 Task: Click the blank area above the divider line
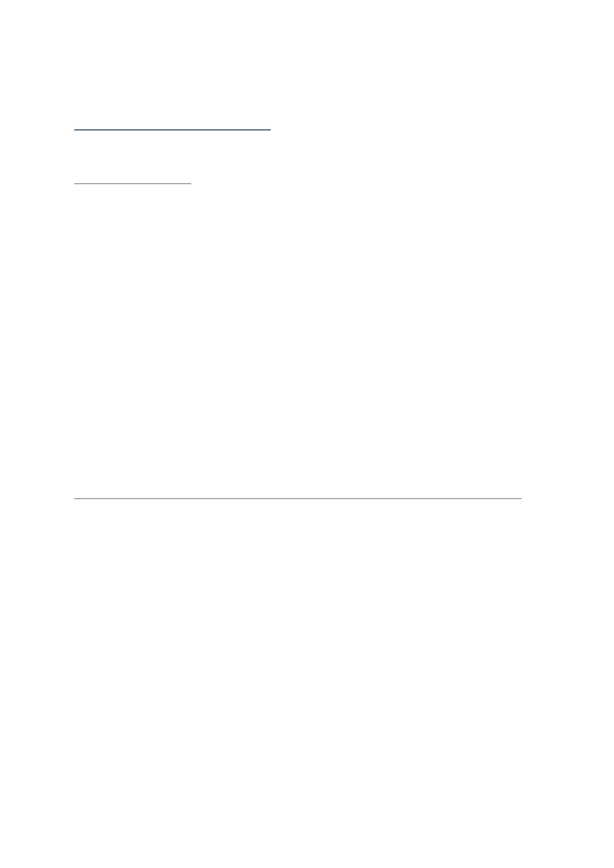pos(298,340)
